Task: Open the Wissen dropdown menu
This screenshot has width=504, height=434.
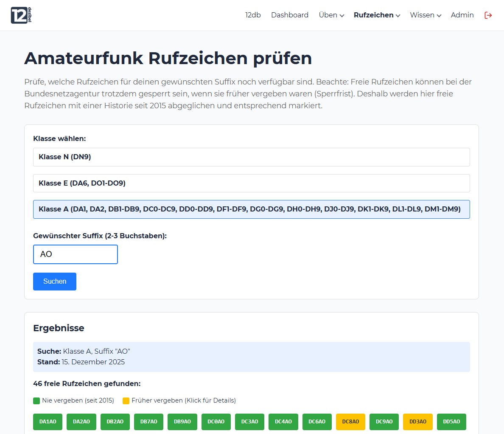Action: coord(426,15)
